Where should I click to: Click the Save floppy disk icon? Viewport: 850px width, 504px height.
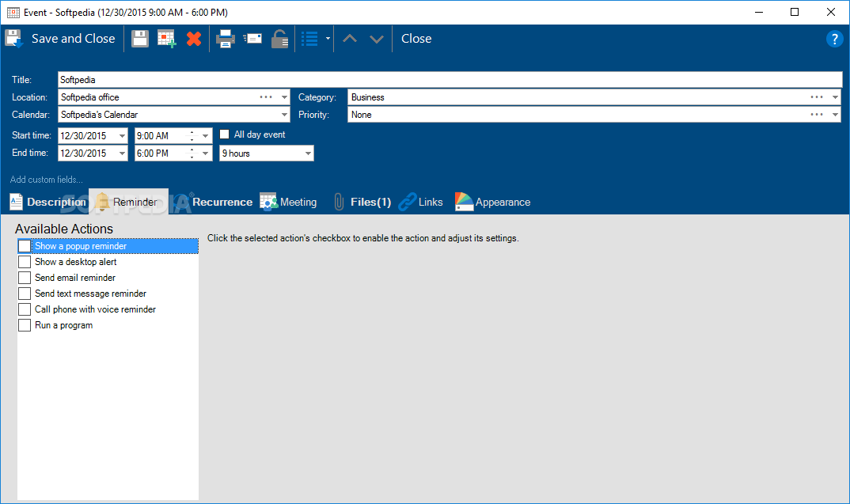140,39
